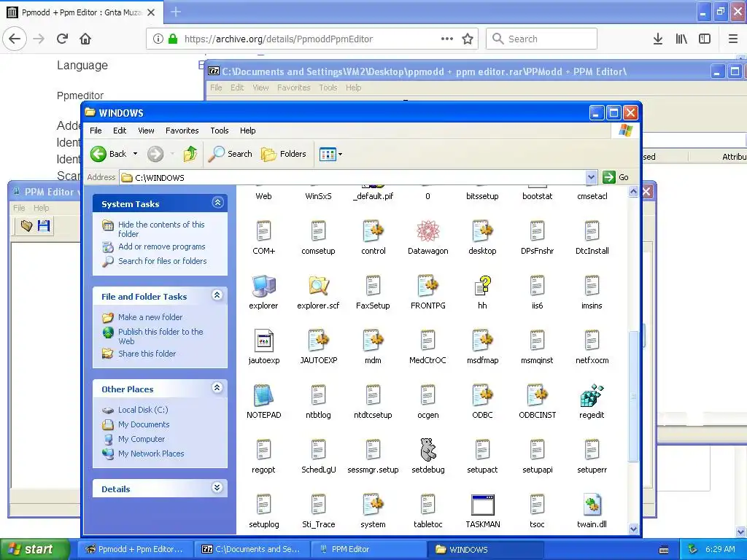
Task: Click the C:\WINDOWS address field
Action: [352, 178]
